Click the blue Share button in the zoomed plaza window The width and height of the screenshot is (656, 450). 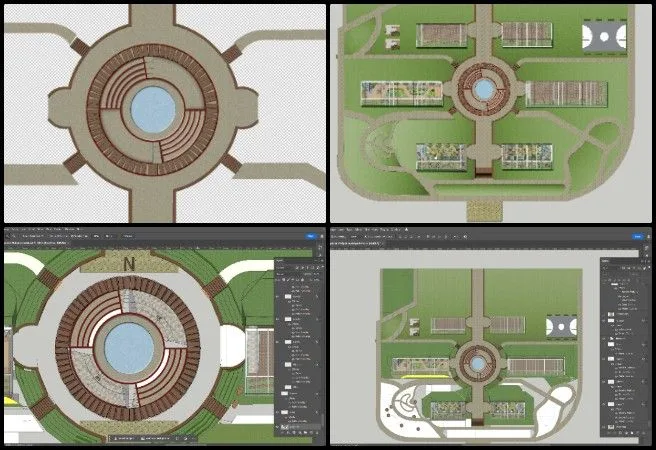pos(311,237)
